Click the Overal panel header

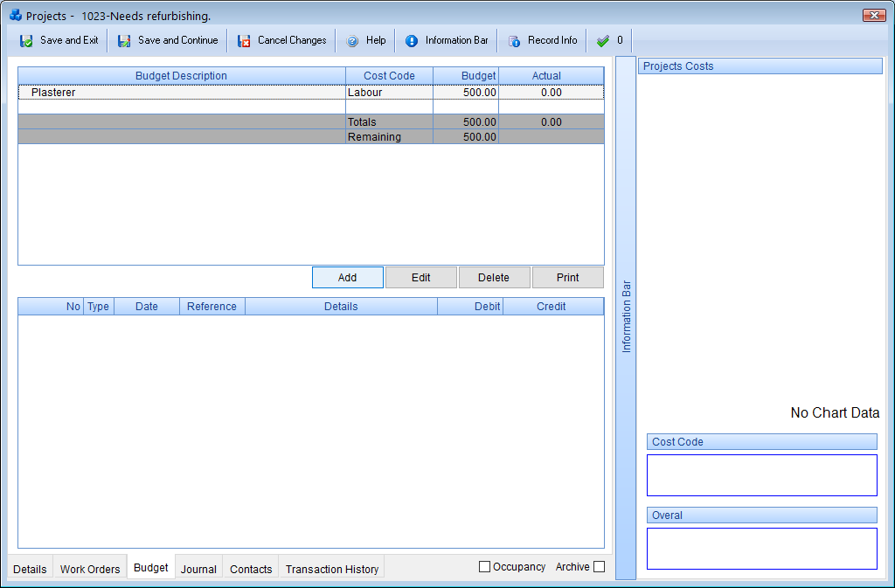[761, 515]
